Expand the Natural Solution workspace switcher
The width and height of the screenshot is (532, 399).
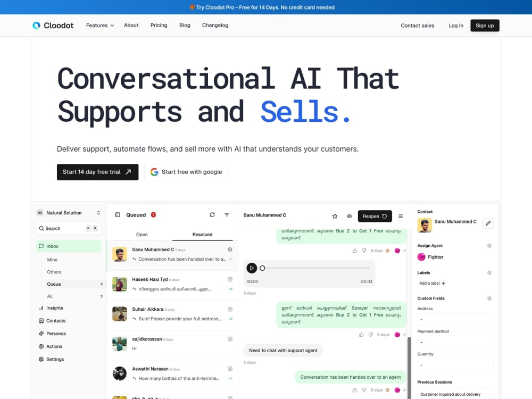[x=69, y=213]
